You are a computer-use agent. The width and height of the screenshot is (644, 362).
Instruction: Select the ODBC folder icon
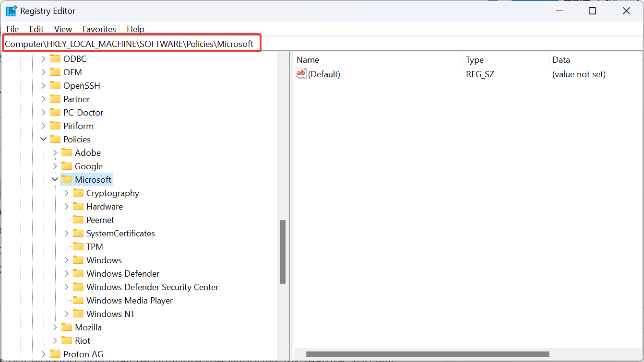click(55, 58)
